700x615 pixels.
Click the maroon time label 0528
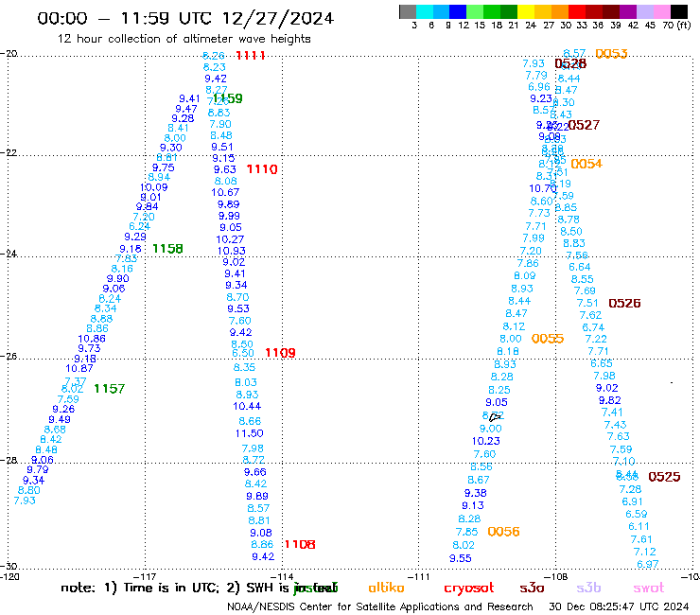[x=570, y=64]
